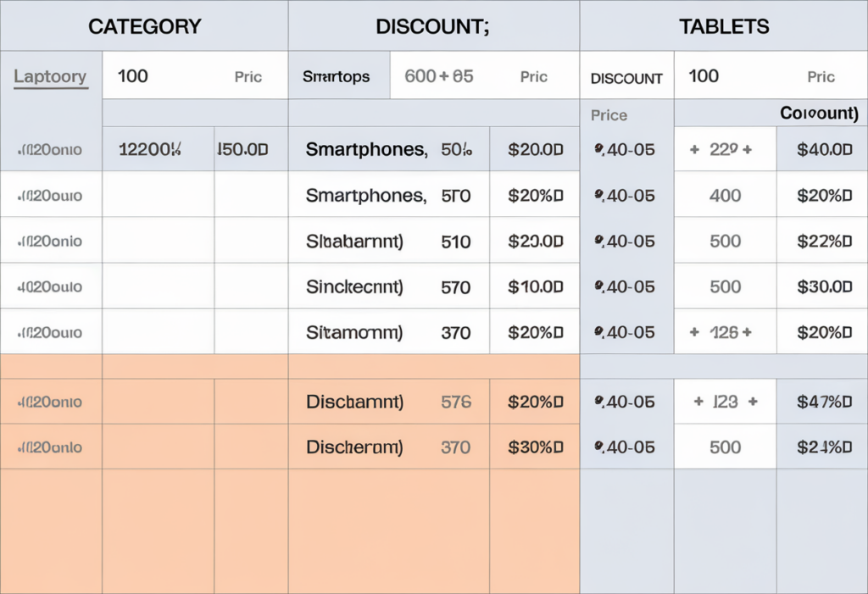Click the Sitamomm) 370 row

click(x=387, y=333)
